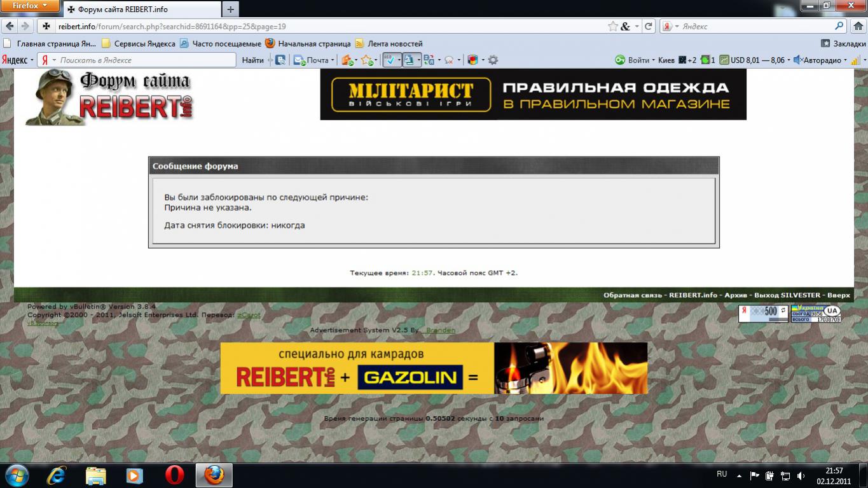868x488 pixels.
Task: Bookmark this page with the star icon
Action: [612, 27]
